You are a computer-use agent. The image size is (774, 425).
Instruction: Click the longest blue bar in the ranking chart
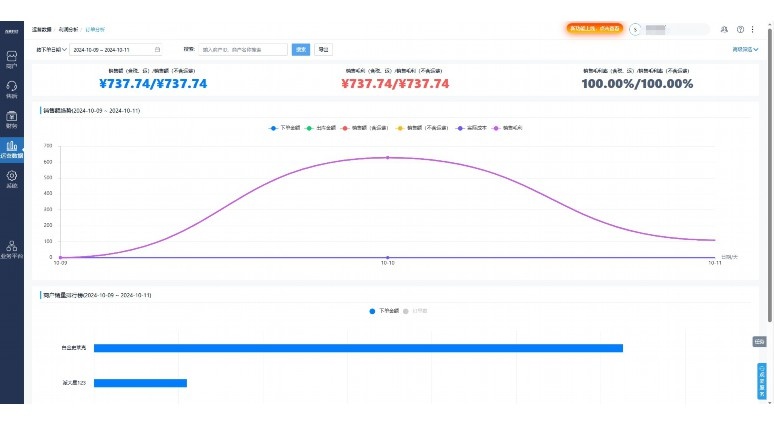[x=358, y=348]
